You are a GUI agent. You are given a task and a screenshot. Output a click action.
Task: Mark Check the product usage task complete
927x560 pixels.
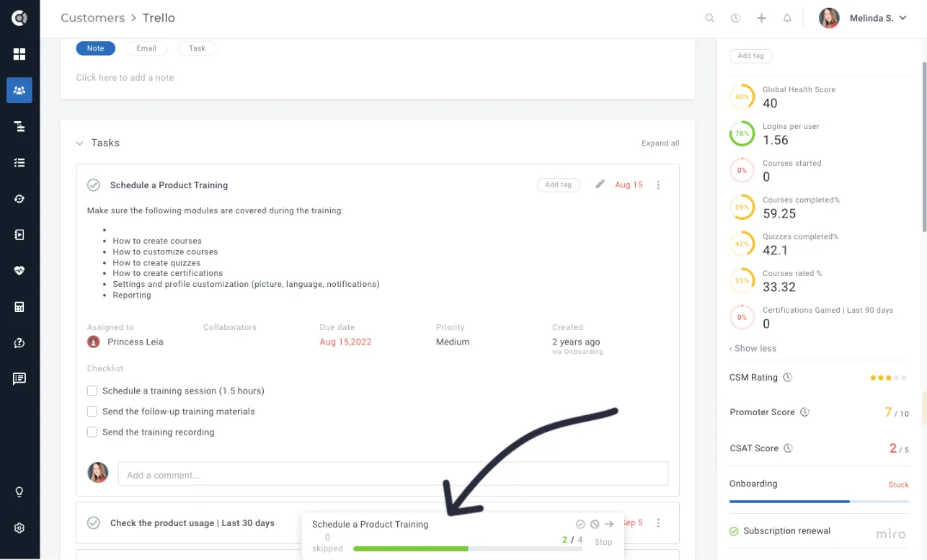(x=94, y=523)
